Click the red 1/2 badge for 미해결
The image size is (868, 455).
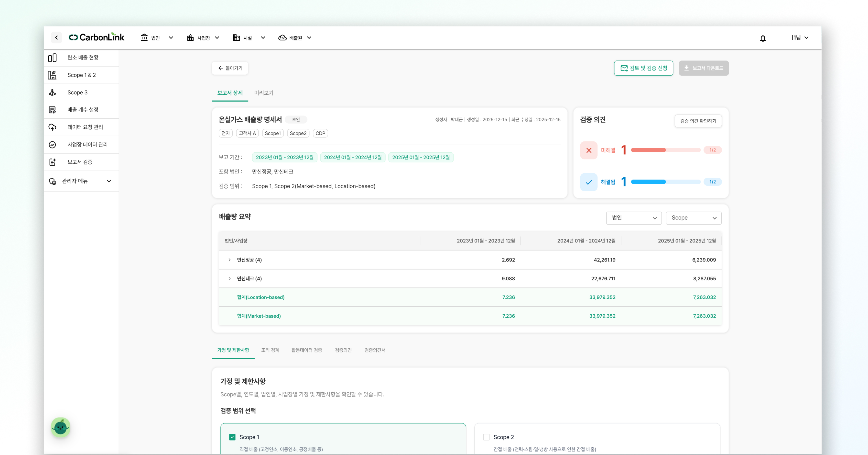point(712,150)
